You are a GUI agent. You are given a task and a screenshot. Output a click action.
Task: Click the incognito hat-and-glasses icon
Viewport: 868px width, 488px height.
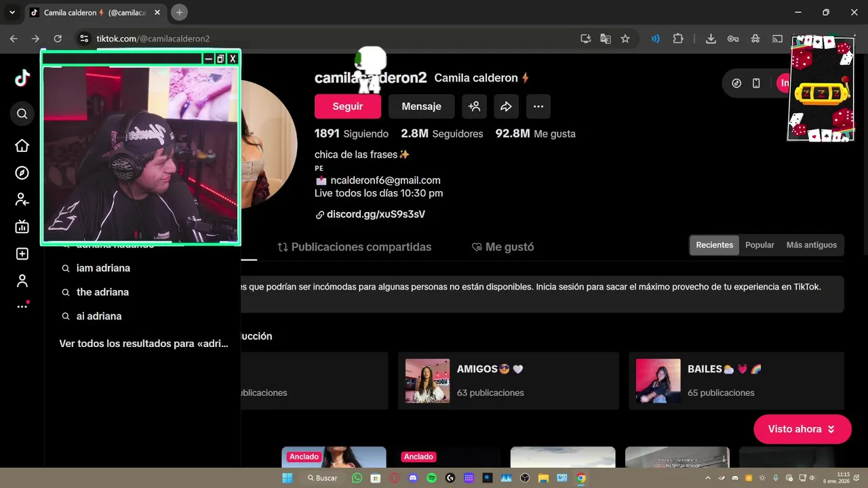point(755,39)
